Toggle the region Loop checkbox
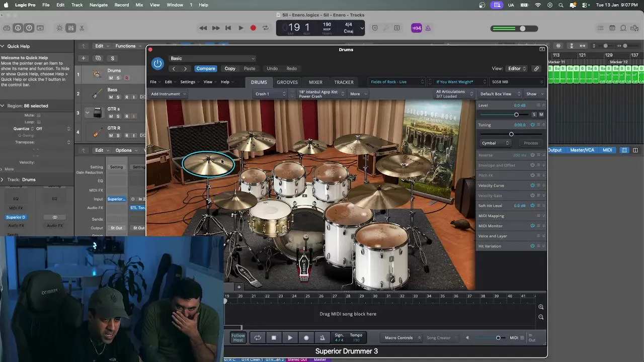 coord(38,122)
